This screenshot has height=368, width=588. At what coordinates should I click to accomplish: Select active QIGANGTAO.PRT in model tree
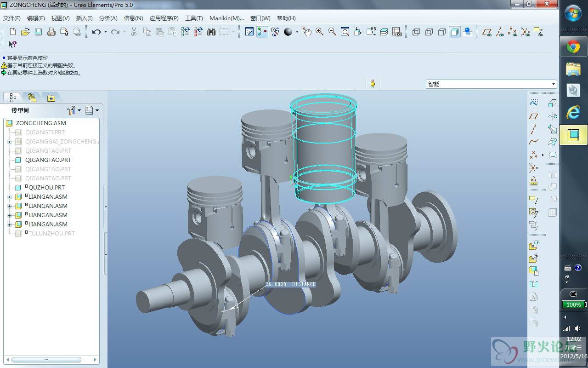tap(48, 160)
